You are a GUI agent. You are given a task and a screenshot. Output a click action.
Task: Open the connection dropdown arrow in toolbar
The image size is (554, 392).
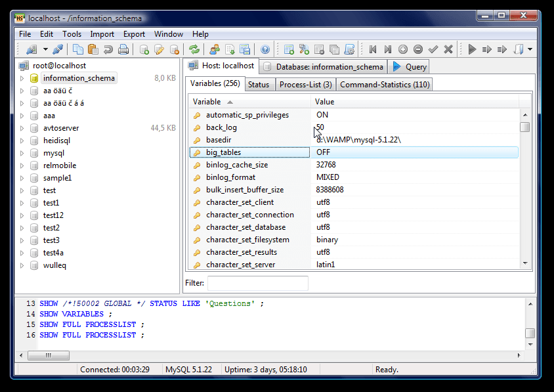point(45,49)
